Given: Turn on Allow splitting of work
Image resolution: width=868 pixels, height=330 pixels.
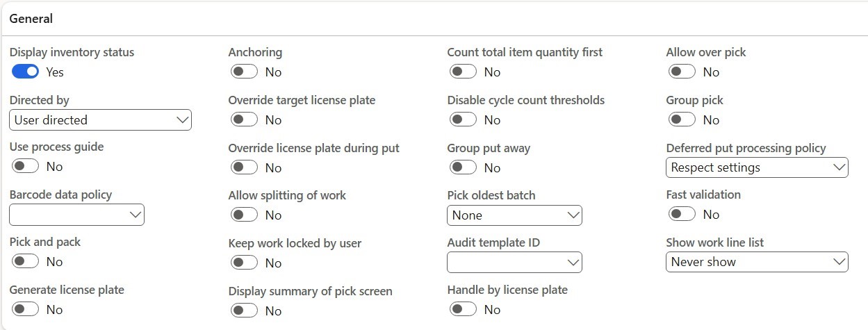Looking at the screenshot, I should (x=244, y=215).
